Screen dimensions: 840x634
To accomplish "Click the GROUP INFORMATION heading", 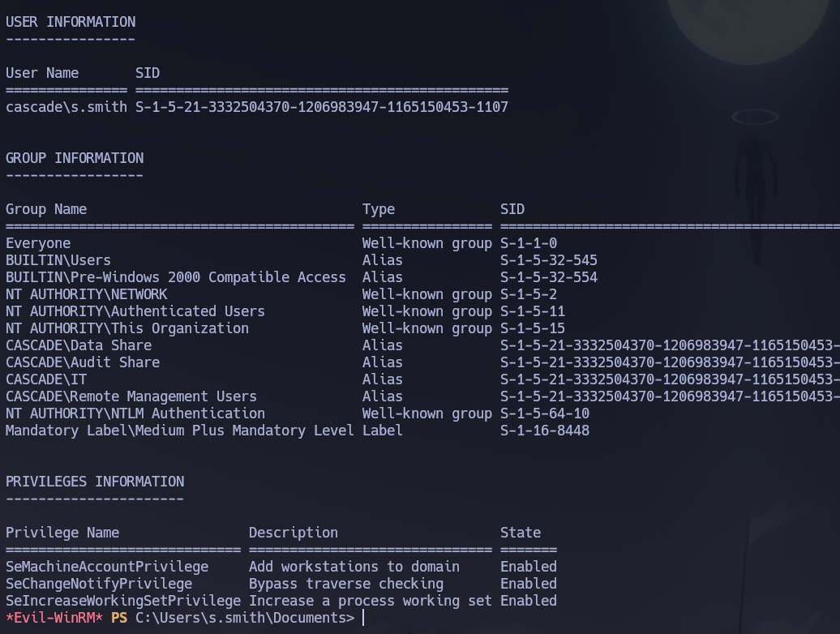I will coord(74,158).
